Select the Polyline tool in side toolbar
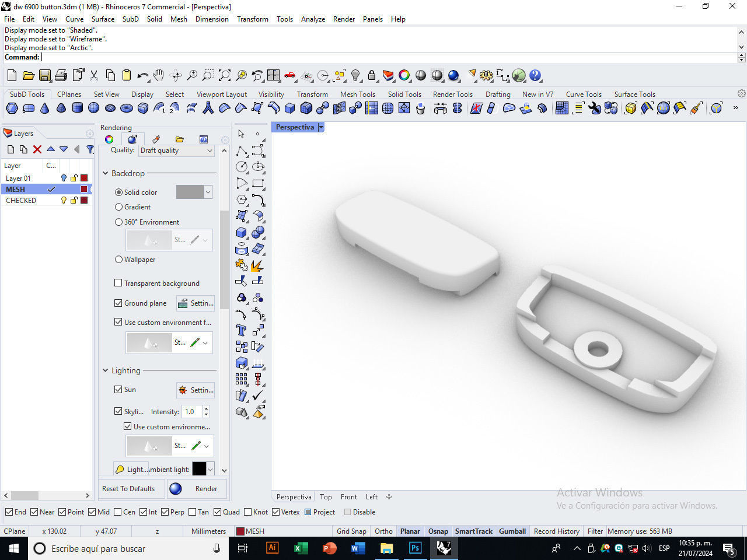 242,152
